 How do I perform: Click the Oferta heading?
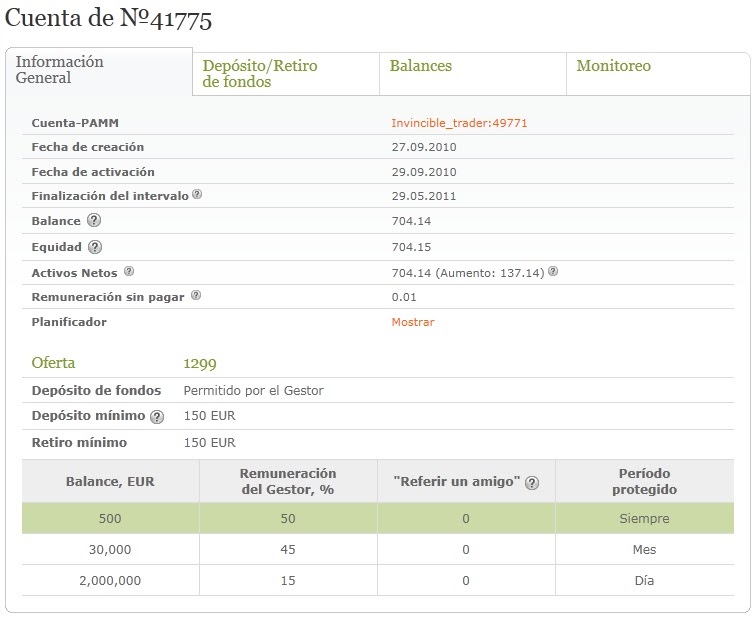pyautogui.click(x=53, y=363)
